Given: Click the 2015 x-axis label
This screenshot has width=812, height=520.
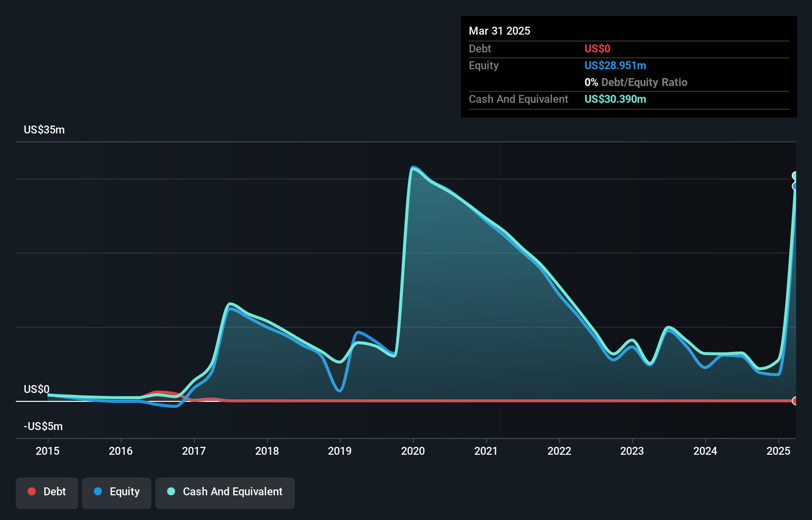Looking at the screenshot, I should click(x=47, y=451).
